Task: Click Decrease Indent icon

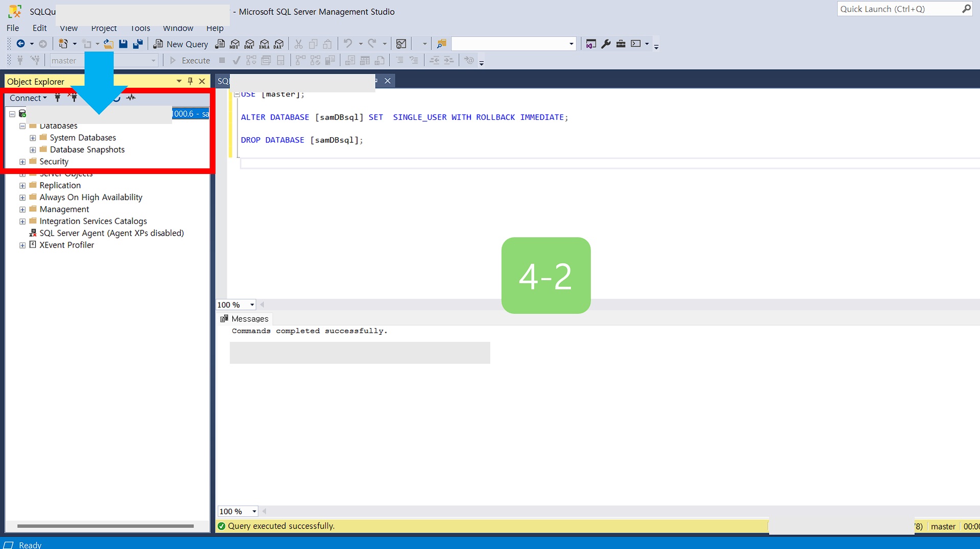Action: [x=434, y=60]
